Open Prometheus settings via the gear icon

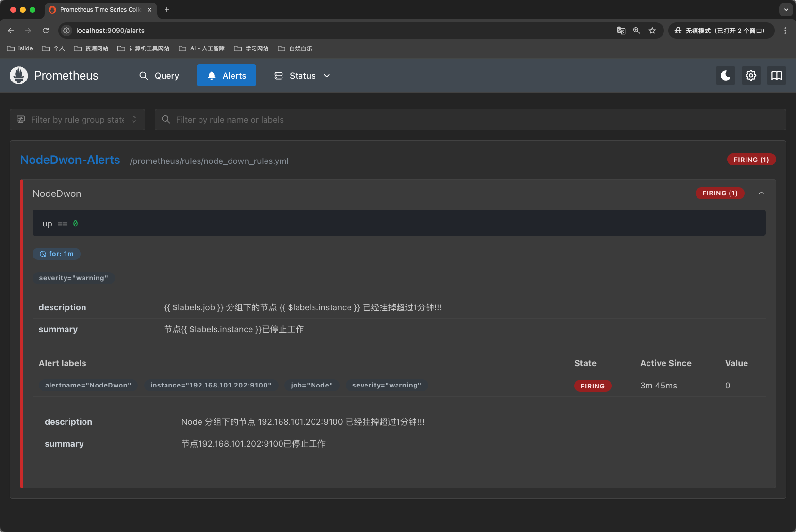pyautogui.click(x=751, y=76)
